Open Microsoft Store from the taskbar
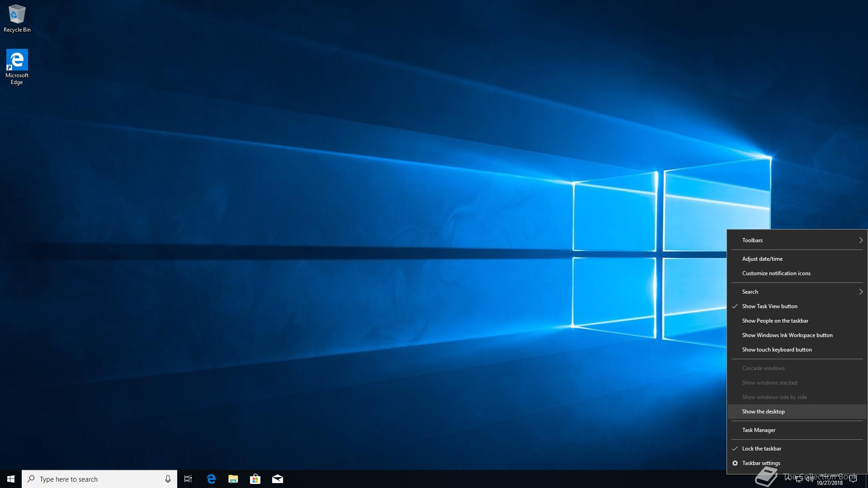868x488 pixels. pos(255,479)
